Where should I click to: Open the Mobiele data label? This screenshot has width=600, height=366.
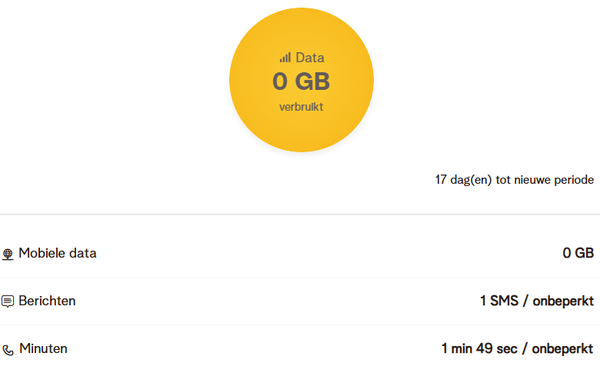[x=57, y=253]
